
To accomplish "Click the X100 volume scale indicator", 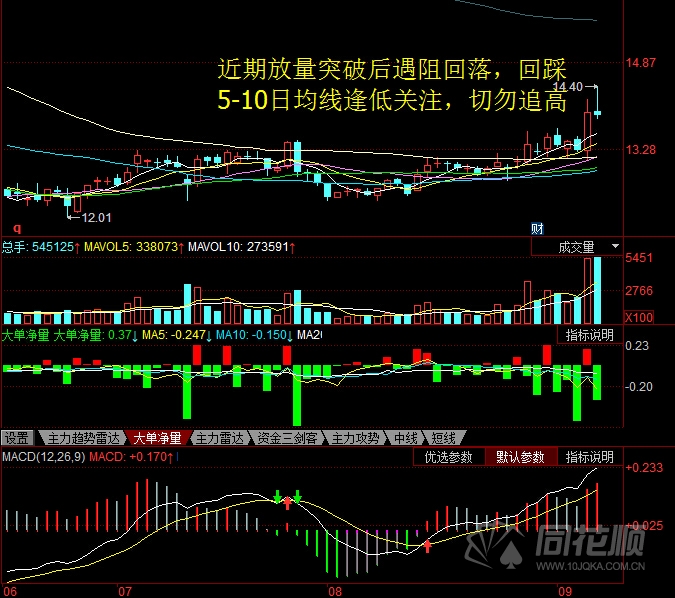I will (x=638, y=317).
